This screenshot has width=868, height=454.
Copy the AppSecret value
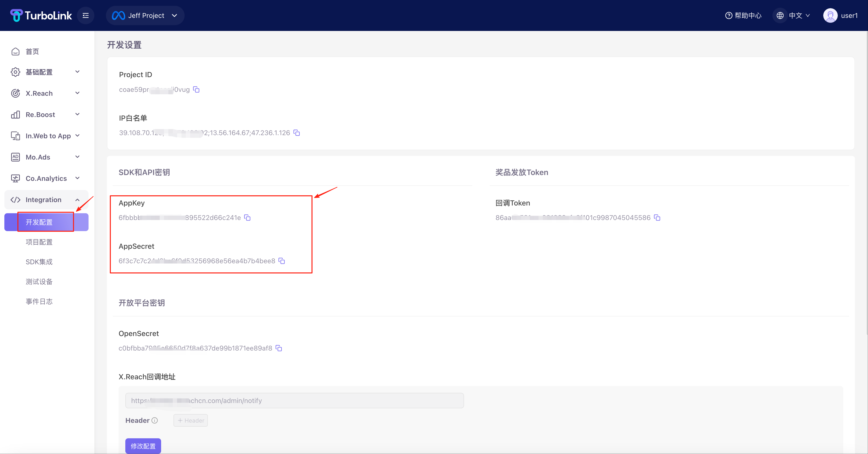282,261
